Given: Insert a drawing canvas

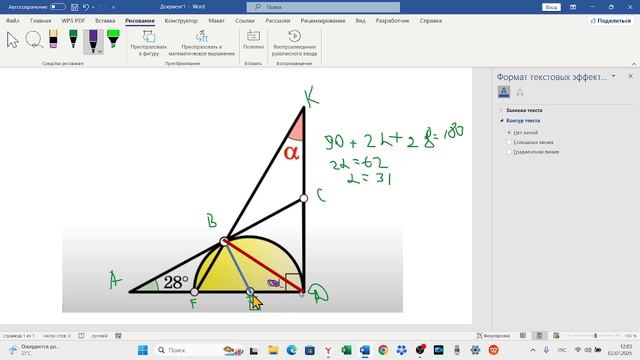Looking at the screenshot, I should (x=253, y=40).
